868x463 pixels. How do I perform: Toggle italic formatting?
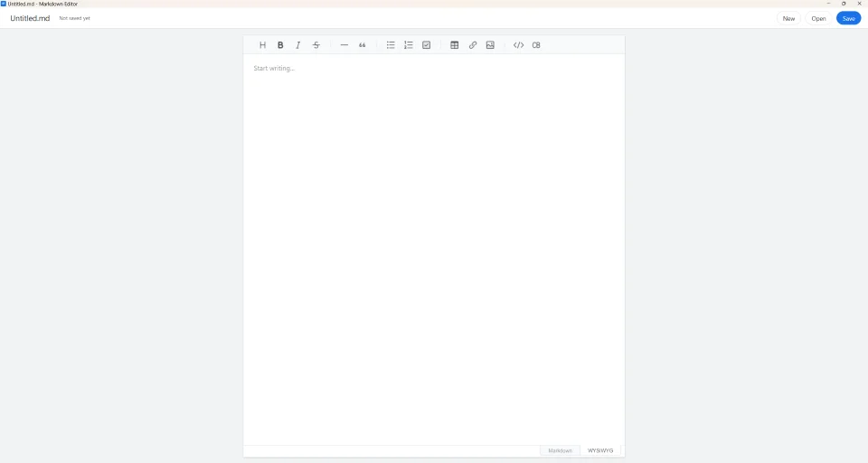297,45
